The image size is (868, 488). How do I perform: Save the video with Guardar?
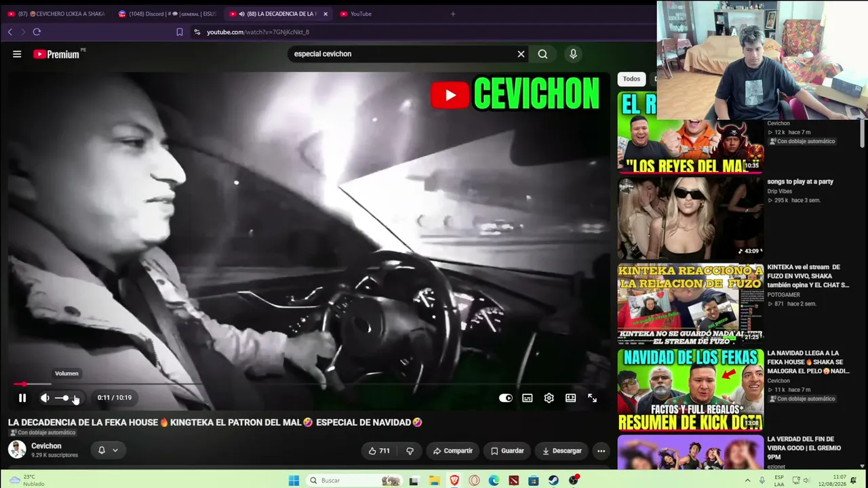click(507, 451)
